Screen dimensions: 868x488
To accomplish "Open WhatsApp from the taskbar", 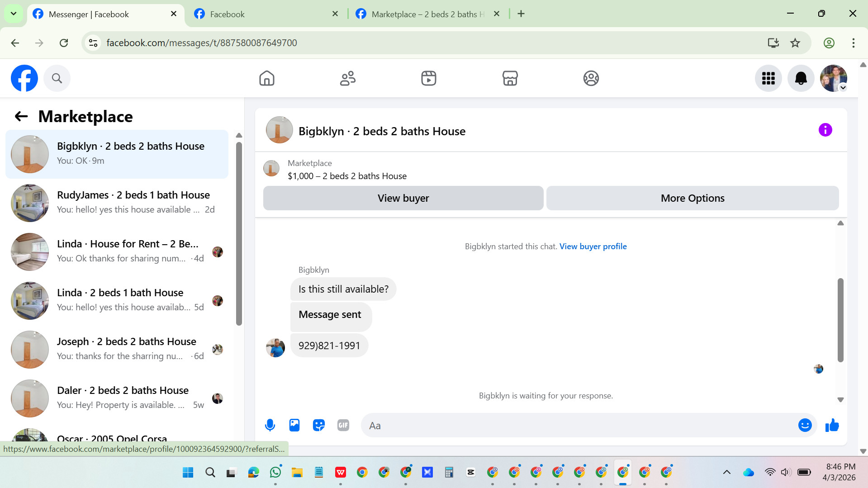I will coord(275,473).
